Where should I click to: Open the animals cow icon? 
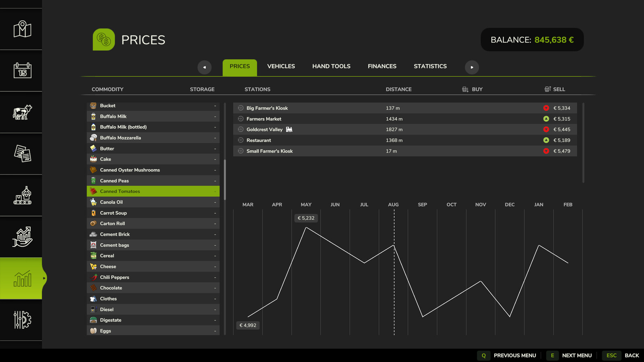(22, 112)
